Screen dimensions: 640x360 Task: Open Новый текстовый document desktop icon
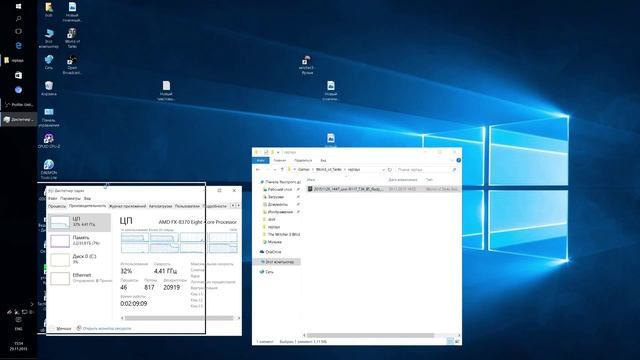166,91
